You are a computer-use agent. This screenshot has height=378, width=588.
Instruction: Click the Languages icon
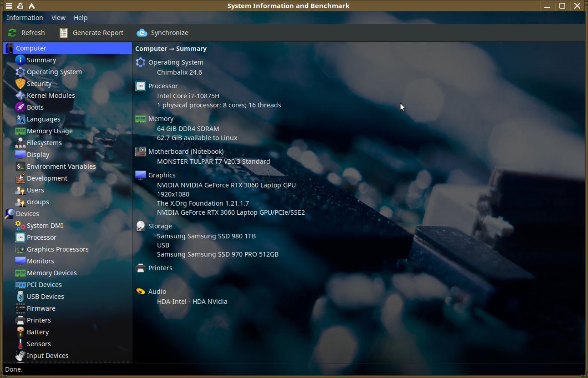[20, 119]
